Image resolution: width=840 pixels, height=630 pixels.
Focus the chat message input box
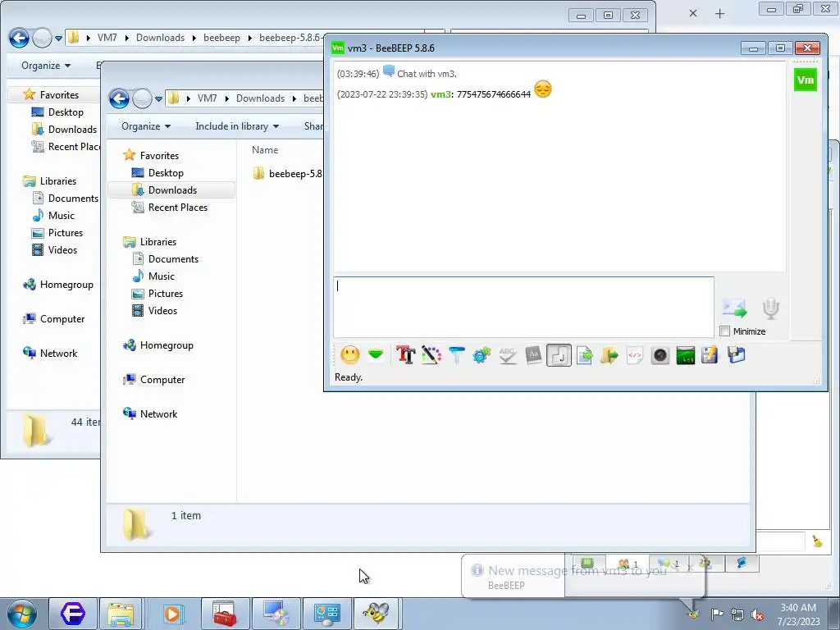[x=523, y=307]
